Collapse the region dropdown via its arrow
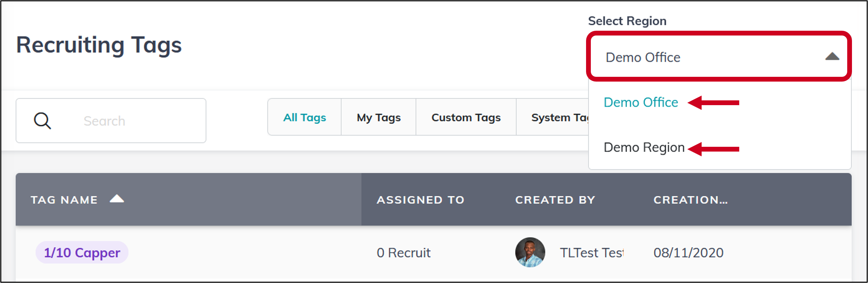Screen dimensions: 868x283 (832, 57)
